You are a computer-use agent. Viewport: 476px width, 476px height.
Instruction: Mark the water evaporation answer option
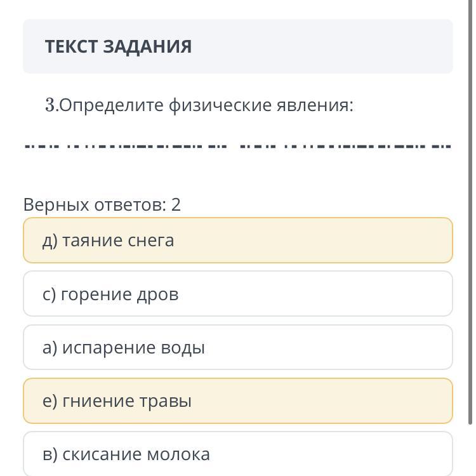(237, 348)
